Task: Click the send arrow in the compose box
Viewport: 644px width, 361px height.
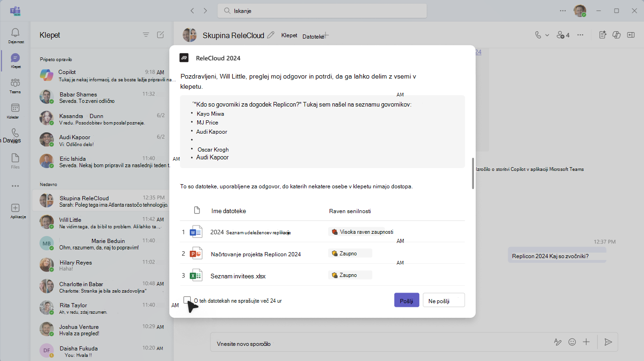Action: point(608,342)
